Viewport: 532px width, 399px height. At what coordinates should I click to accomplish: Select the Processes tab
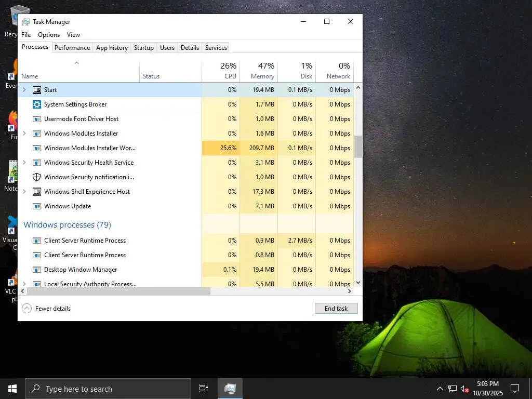pyautogui.click(x=35, y=47)
